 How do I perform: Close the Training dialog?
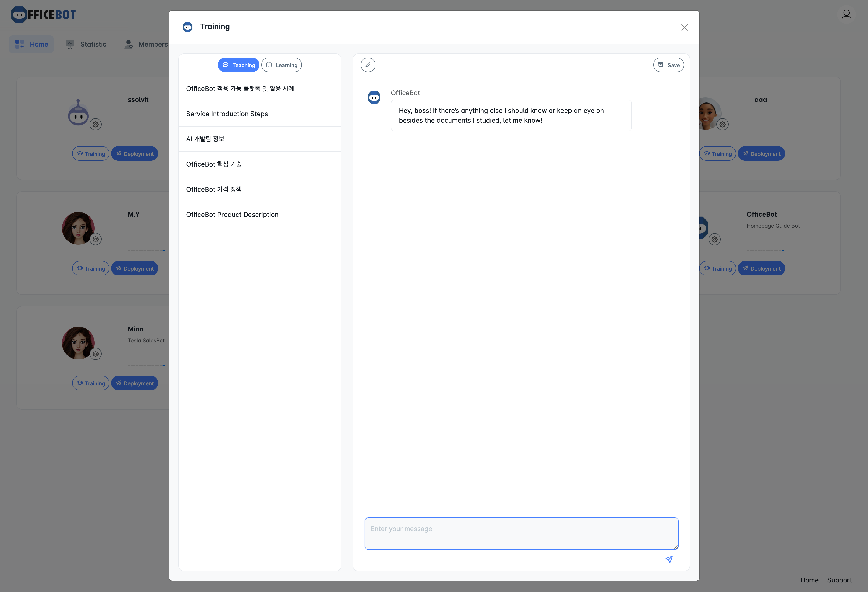click(684, 27)
